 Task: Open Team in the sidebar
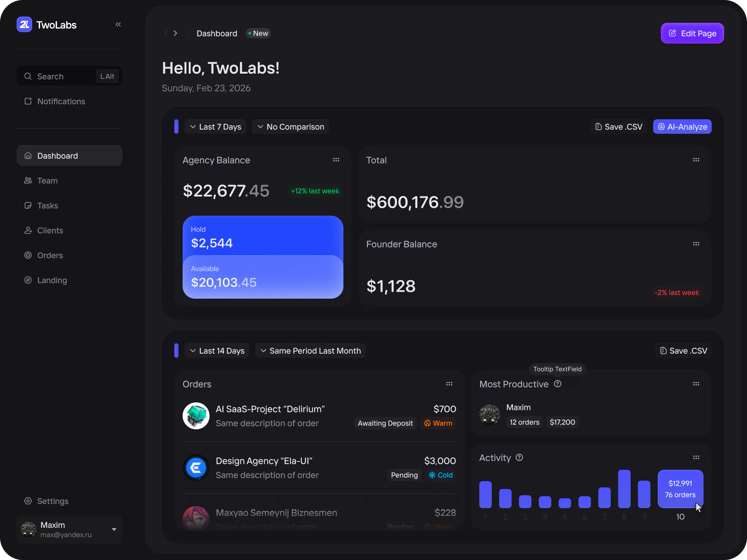tap(47, 181)
